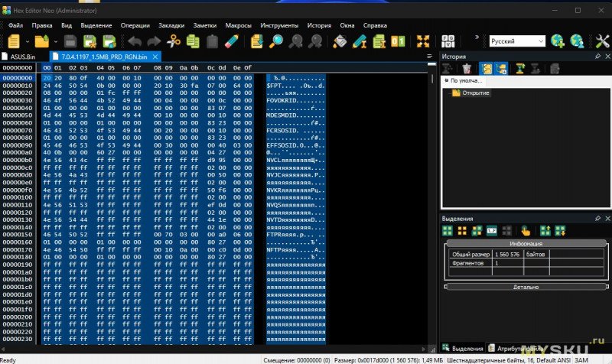Open the dropdown arrow next to New file
Image resolution: width=612 pixels, height=364 pixels.
coord(26,41)
